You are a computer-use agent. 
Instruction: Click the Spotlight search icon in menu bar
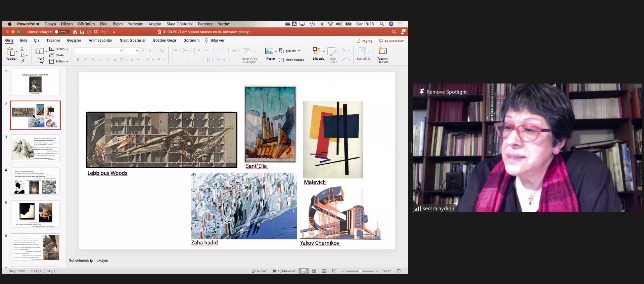(382, 24)
